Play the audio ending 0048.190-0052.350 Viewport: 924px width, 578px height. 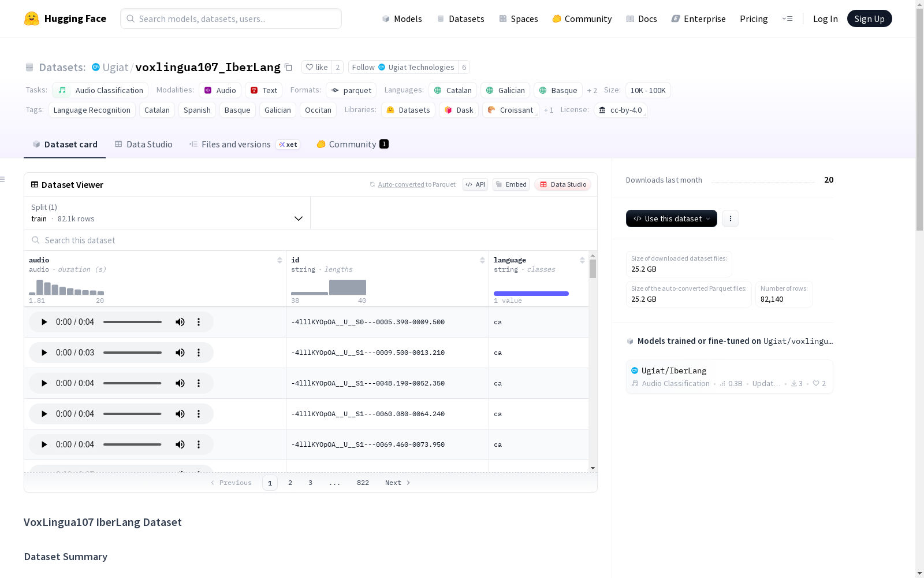pos(44,383)
